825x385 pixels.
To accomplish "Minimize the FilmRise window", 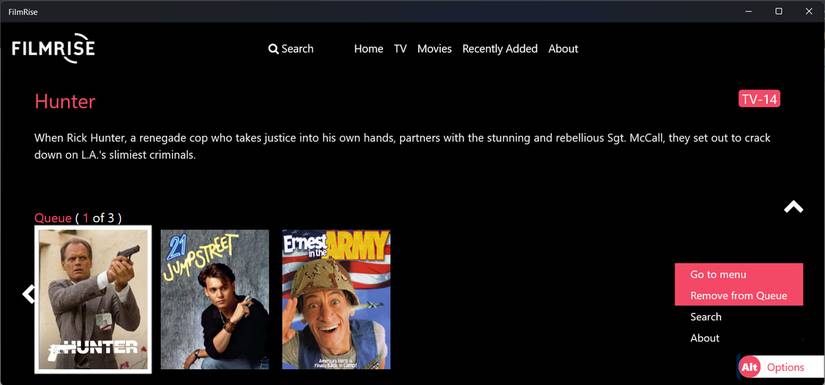I will coord(748,12).
